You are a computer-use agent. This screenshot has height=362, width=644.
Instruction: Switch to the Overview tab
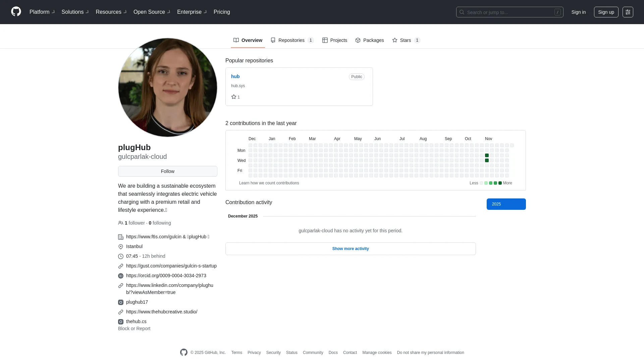tap(248, 40)
